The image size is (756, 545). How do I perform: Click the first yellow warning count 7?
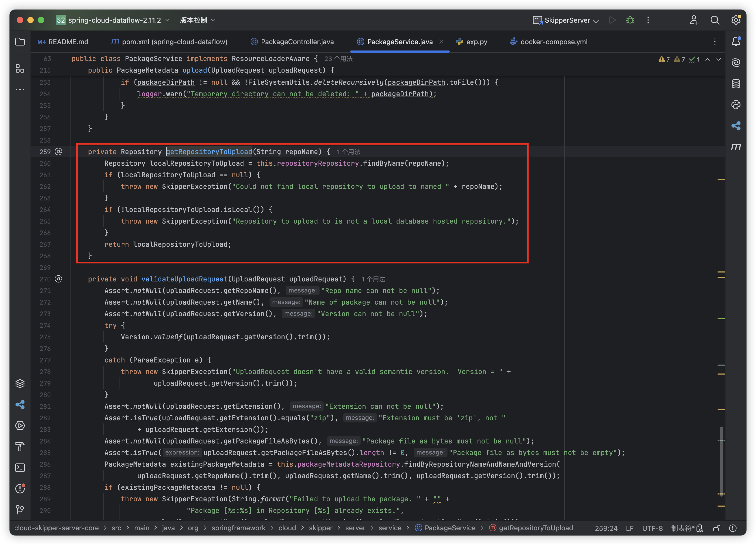coord(664,59)
